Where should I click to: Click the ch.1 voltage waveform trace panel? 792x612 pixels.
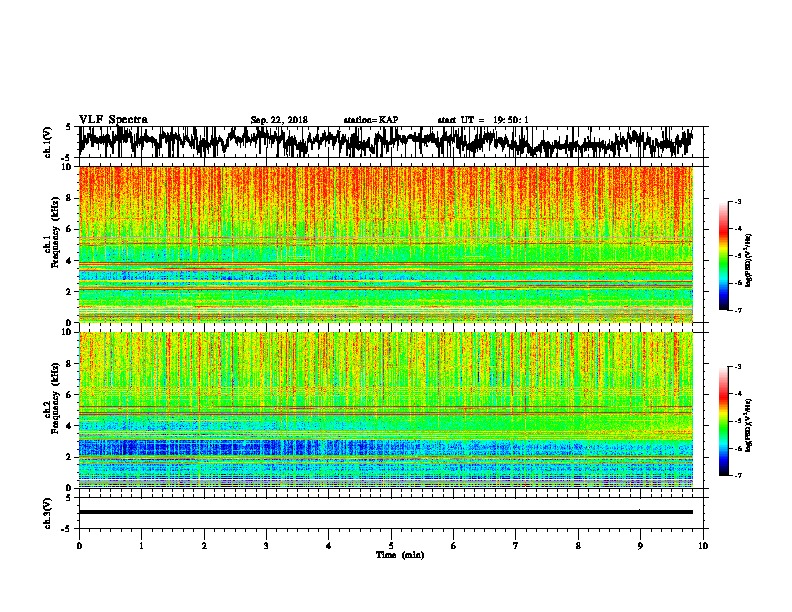(x=393, y=142)
